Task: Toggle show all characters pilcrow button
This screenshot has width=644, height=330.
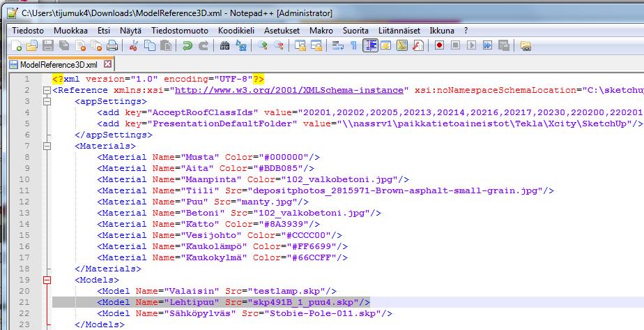Action: (x=353, y=45)
